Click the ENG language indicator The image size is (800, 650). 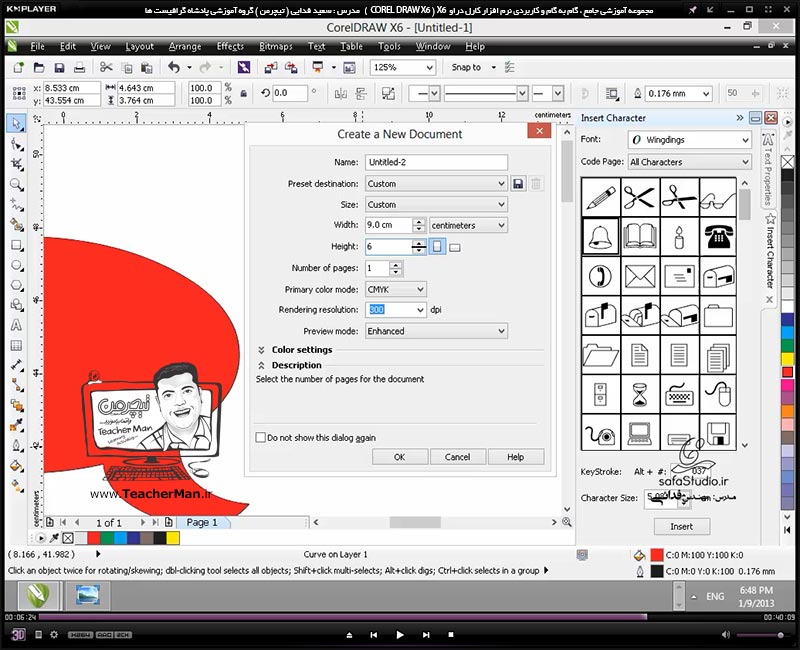pyautogui.click(x=715, y=596)
